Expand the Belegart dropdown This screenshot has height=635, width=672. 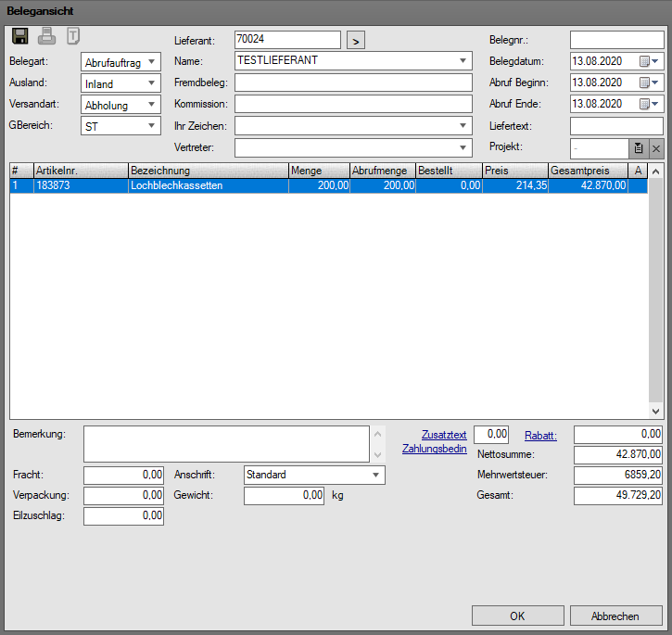coord(150,62)
